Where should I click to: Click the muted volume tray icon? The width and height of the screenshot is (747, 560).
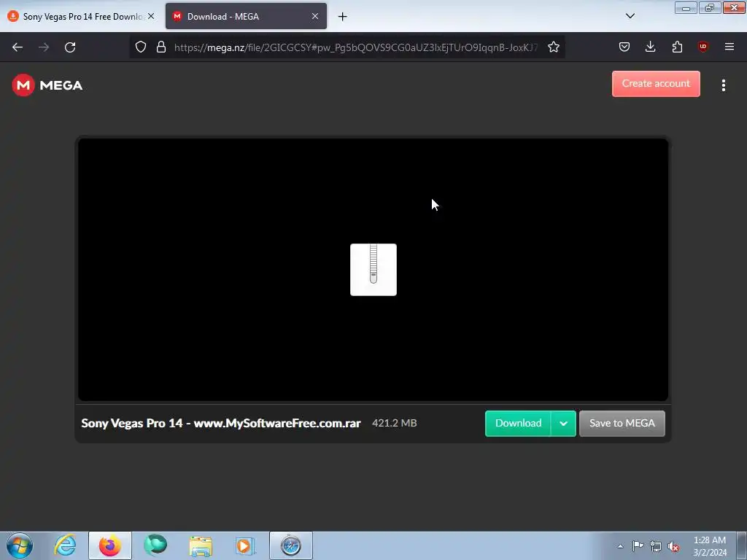tap(673, 546)
